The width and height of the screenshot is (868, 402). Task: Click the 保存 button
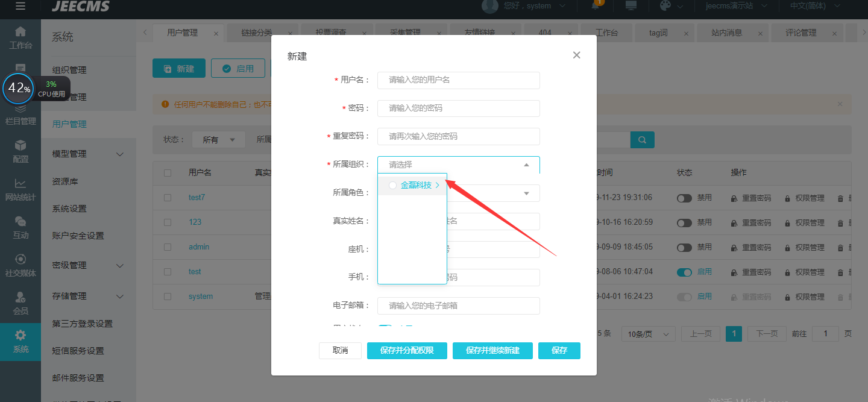coord(559,351)
